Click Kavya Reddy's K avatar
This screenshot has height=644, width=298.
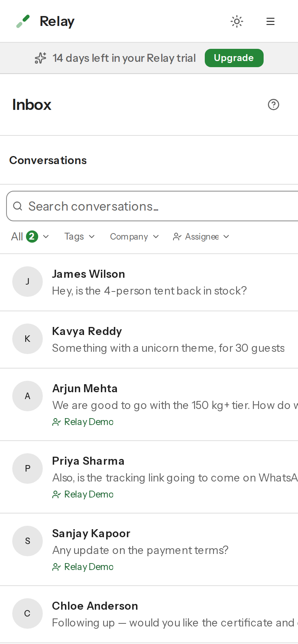coord(28,339)
